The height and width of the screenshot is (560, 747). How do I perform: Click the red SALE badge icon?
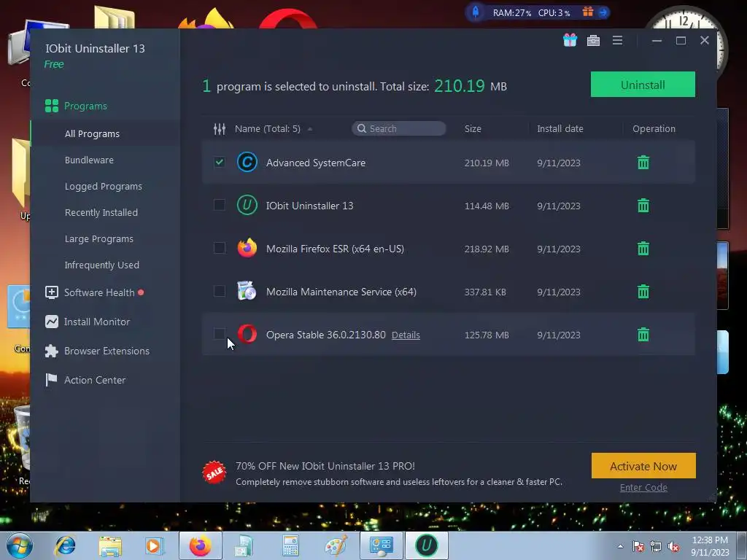click(x=214, y=472)
